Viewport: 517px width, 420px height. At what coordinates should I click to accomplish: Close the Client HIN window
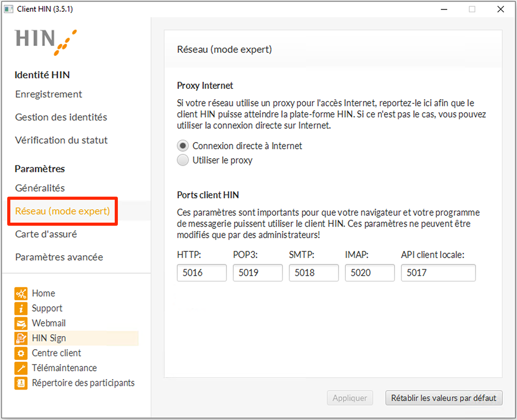point(500,9)
